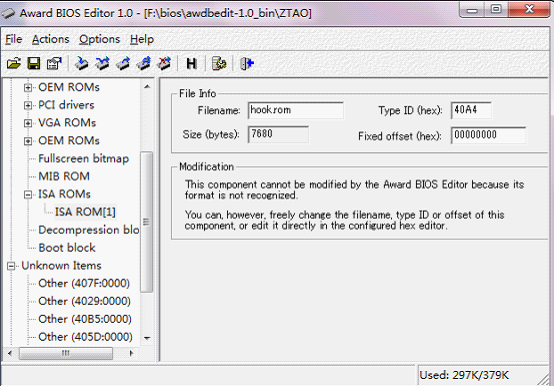The height and width of the screenshot is (386, 554).
Task: Select Other (40B5:0000) in the tree
Action: point(85,319)
